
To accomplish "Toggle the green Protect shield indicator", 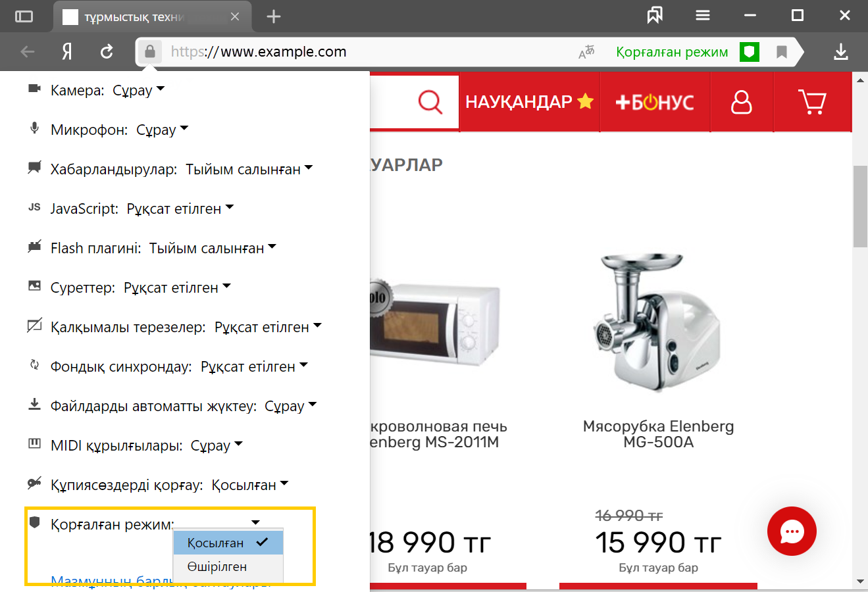I will point(750,52).
